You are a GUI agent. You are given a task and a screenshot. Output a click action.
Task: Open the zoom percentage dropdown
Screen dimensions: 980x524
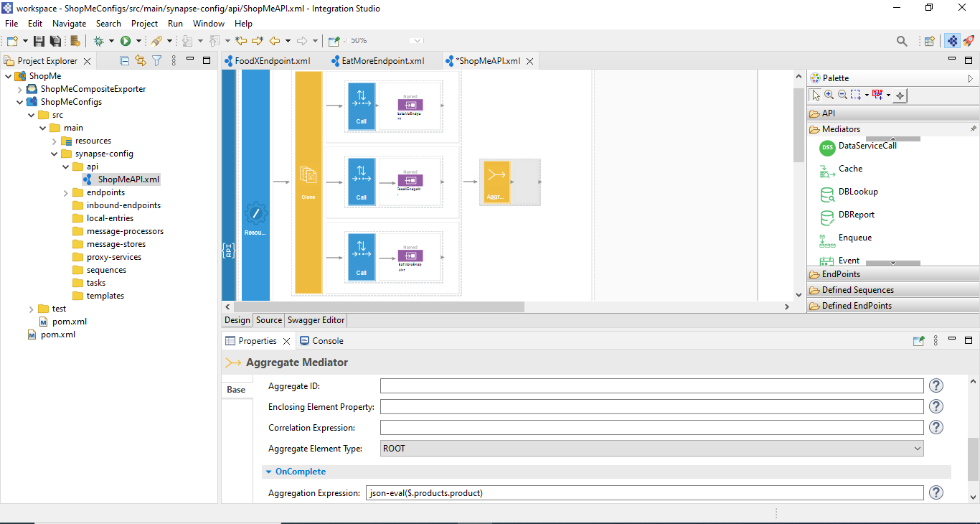(x=418, y=41)
